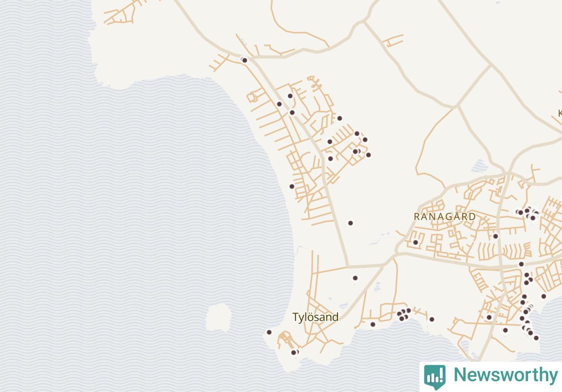This screenshot has height=392, width=562.
Task: Click the RANAGÅRD district label
Action: [x=445, y=216]
